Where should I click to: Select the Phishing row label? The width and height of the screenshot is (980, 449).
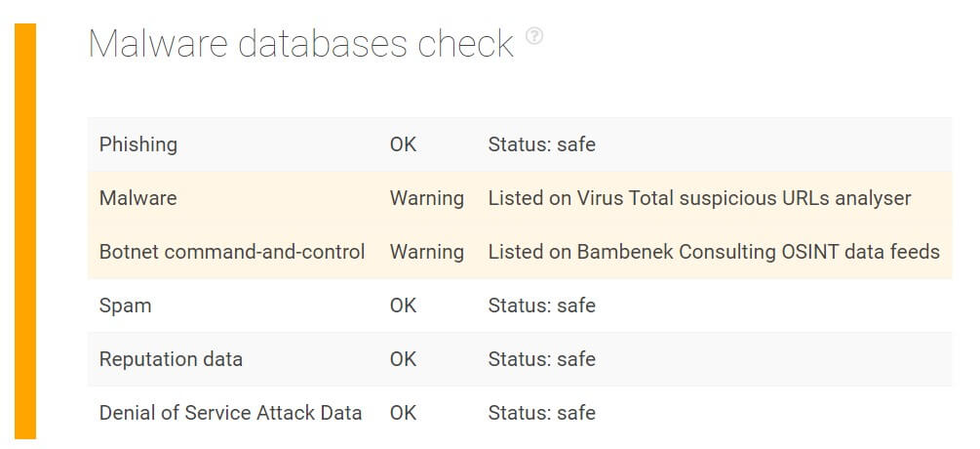pyautogui.click(x=138, y=144)
